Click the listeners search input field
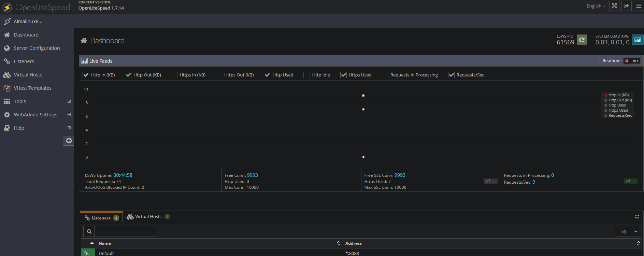The width and height of the screenshot is (644, 256). tap(125, 231)
